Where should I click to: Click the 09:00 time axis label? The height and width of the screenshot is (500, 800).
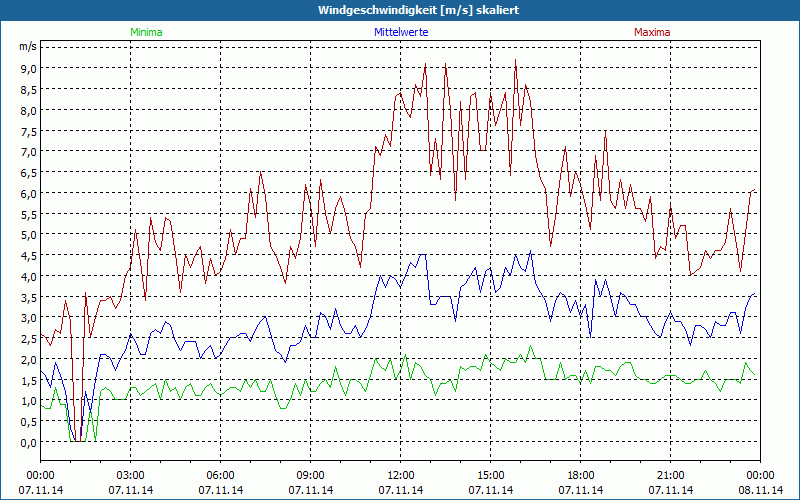pyautogui.click(x=311, y=476)
